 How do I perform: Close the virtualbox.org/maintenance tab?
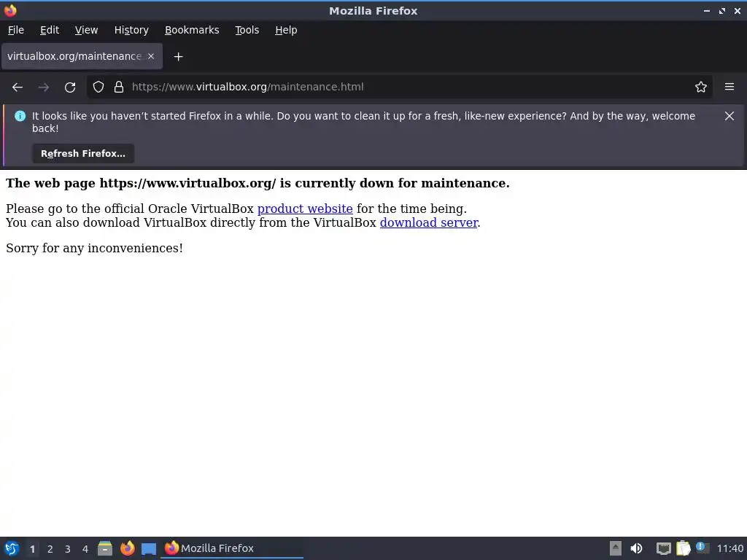point(151,56)
